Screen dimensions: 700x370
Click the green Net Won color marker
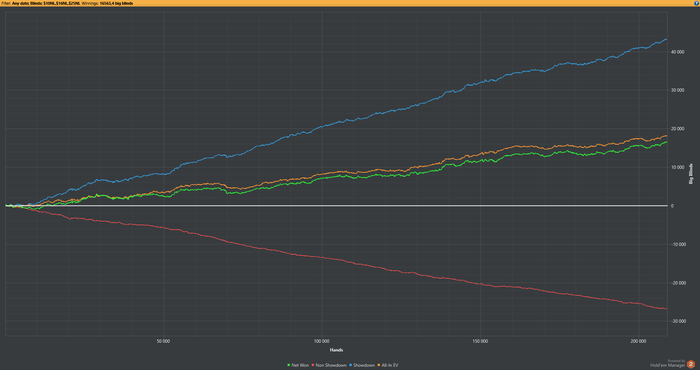tap(289, 365)
